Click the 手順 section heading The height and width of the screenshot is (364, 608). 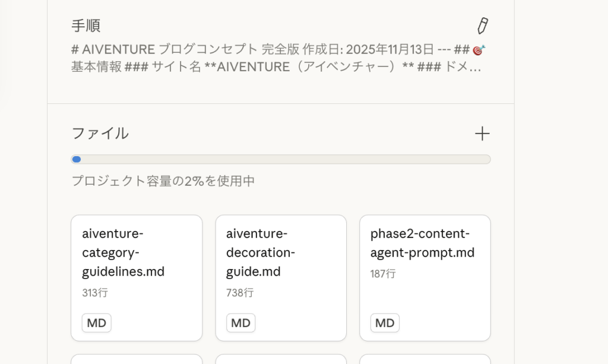coord(85,26)
